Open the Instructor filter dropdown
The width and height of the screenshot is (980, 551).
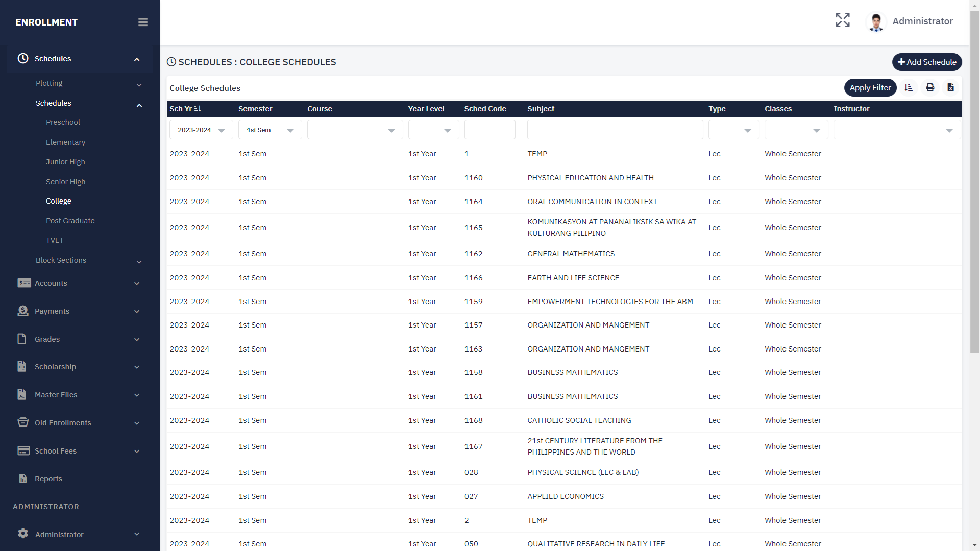tap(897, 130)
